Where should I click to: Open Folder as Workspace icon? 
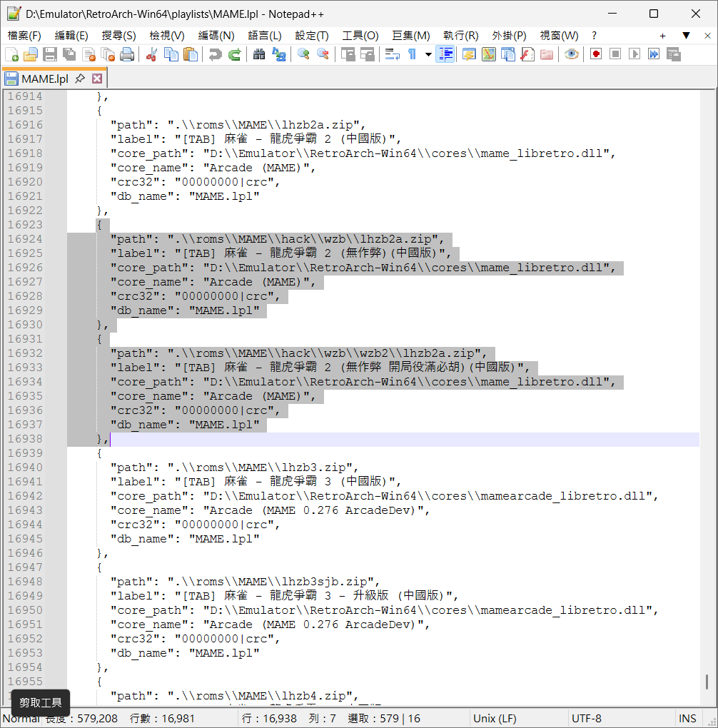(546, 54)
